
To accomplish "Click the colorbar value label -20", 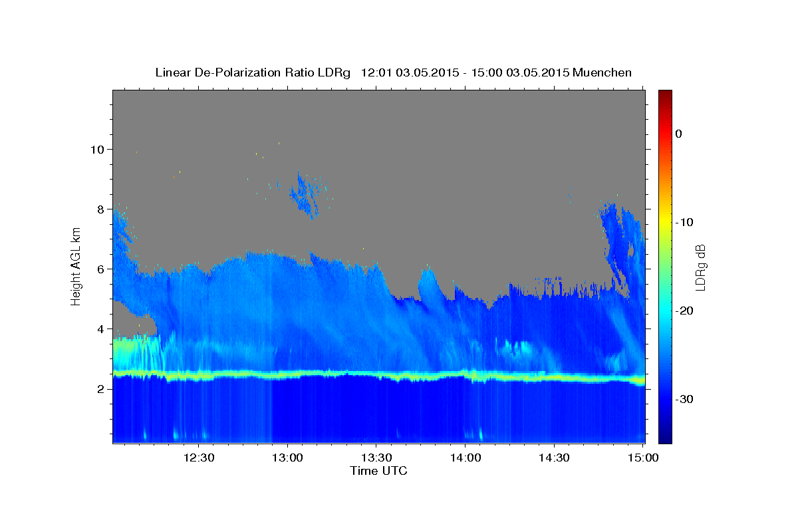I will tap(685, 311).
